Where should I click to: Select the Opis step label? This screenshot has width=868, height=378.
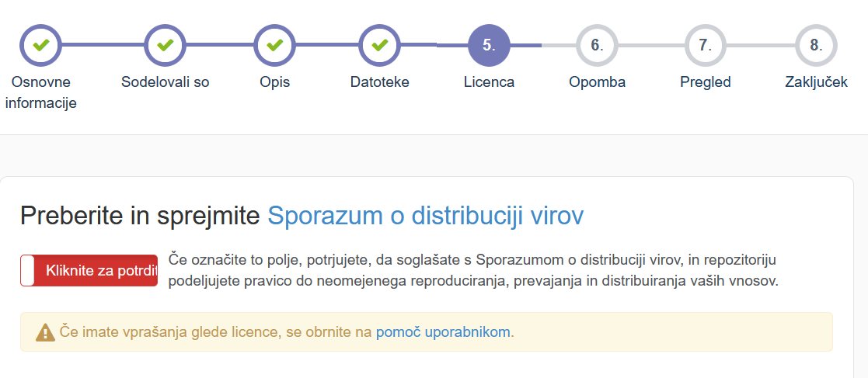tap(274, 82)
